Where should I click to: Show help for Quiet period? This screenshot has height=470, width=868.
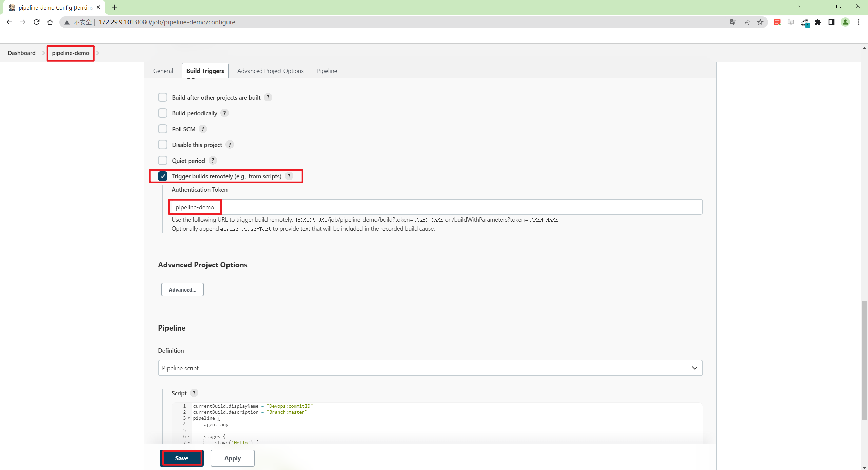(x=213, y=161)
